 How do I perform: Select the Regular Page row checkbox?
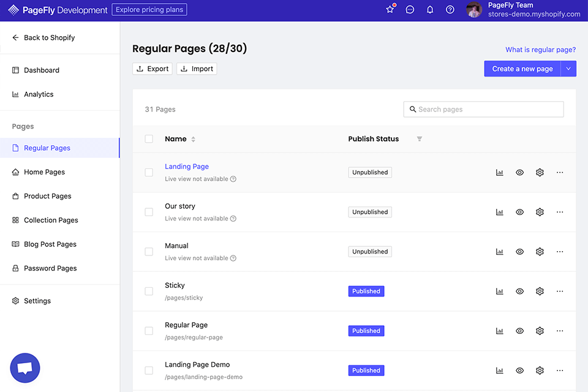[x=149, y=331]
